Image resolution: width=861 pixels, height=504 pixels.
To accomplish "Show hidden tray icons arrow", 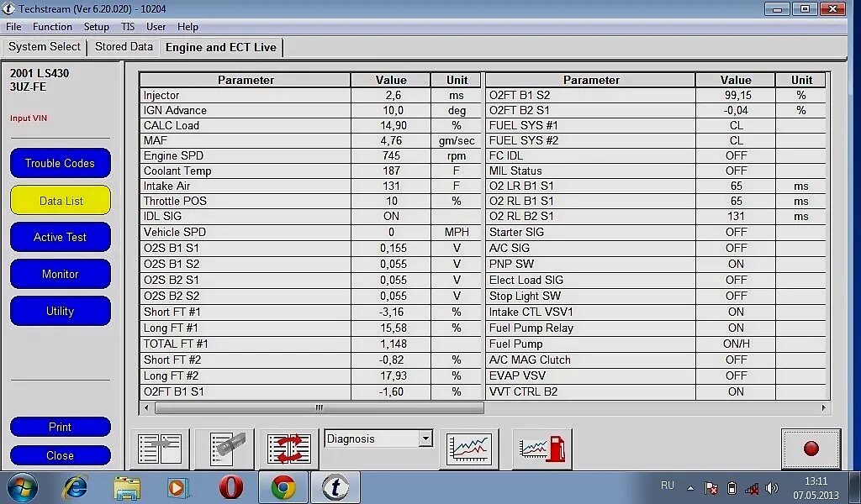I will coord(691,487).
